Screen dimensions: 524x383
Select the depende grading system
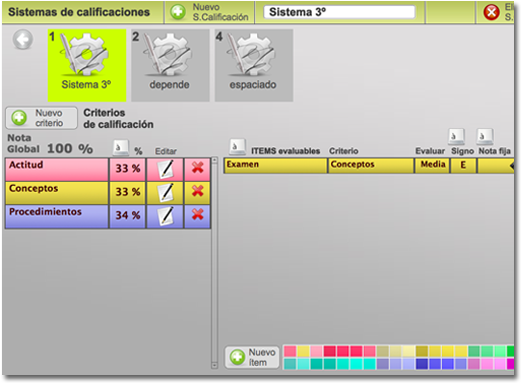coord(170,65)
